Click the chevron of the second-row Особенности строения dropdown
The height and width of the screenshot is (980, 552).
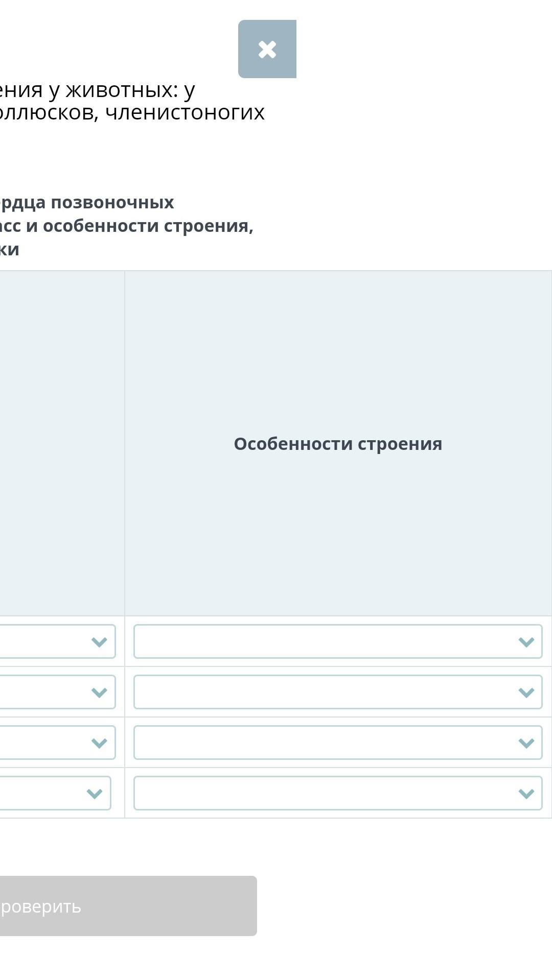(x=526, y=692)
